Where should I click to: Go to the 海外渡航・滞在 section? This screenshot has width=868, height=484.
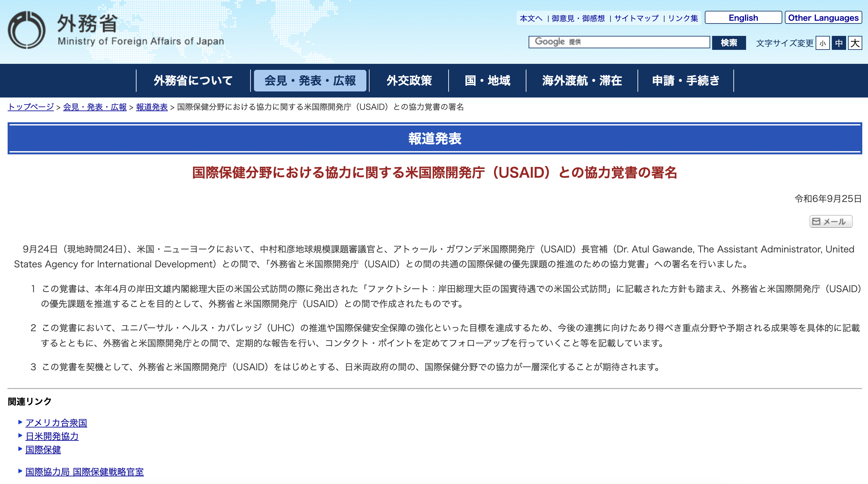tap(582, 81)
